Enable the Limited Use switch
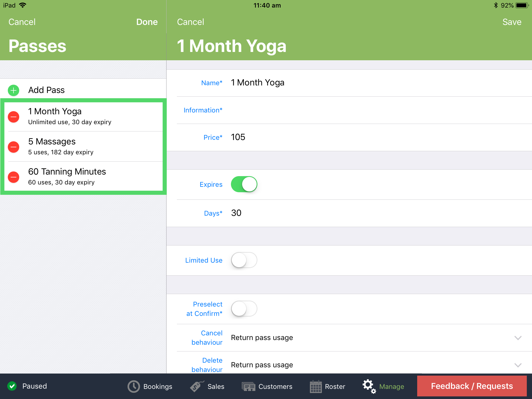 [244, 260]
